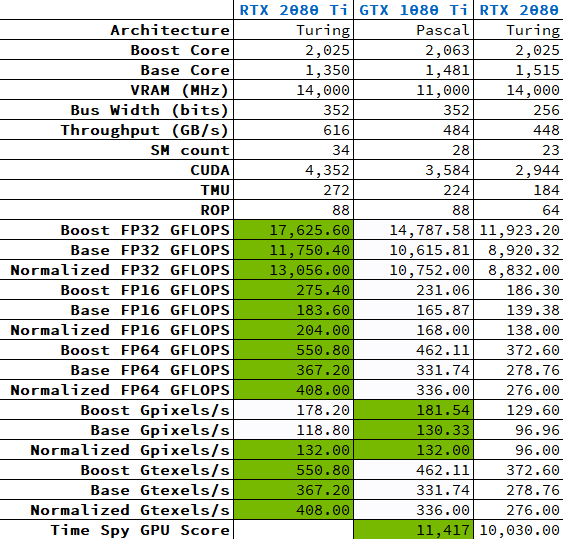Click the 96.00 Normalized Gpixels/s cell
Image resolution: width=563 pixels, height=539 pixels.
518,450
